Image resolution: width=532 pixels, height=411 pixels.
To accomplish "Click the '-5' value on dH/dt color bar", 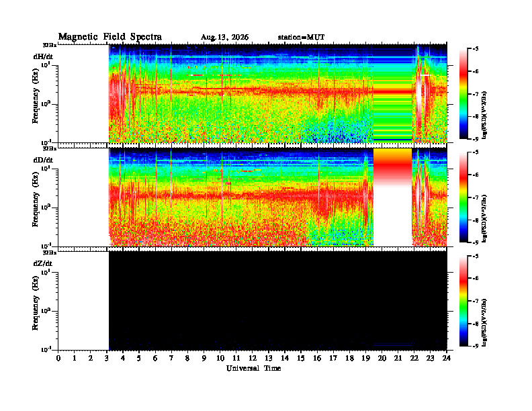I will coord(476,49).
